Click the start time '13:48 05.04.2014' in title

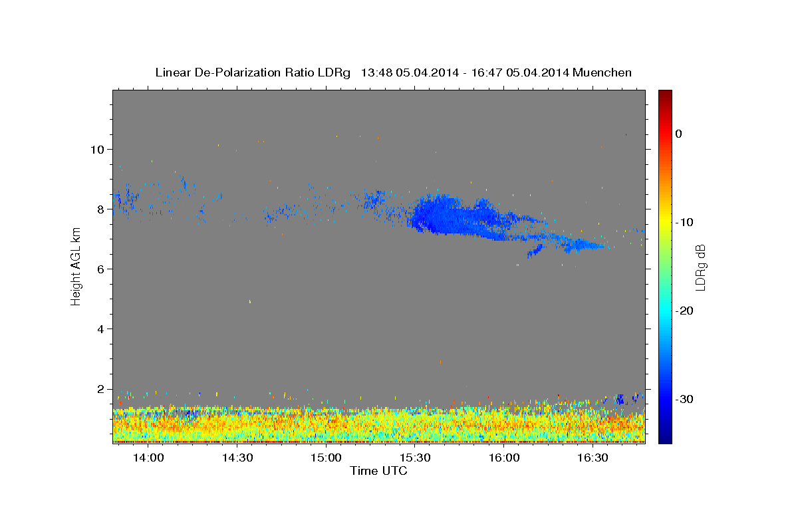pyautogui.click(x=409, y=72)
